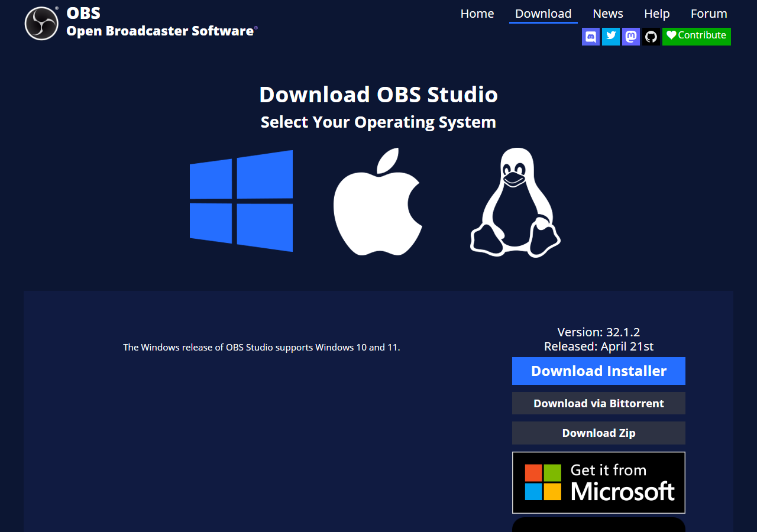Click the 'Version: 32.1.2' text
Screen dimensions: 757x532
tap(599, 332)
